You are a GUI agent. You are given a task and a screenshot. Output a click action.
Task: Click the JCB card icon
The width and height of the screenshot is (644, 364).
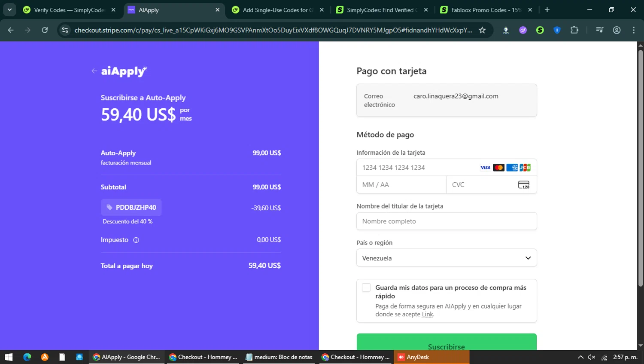pyautogui.click(x=525, y=168)
